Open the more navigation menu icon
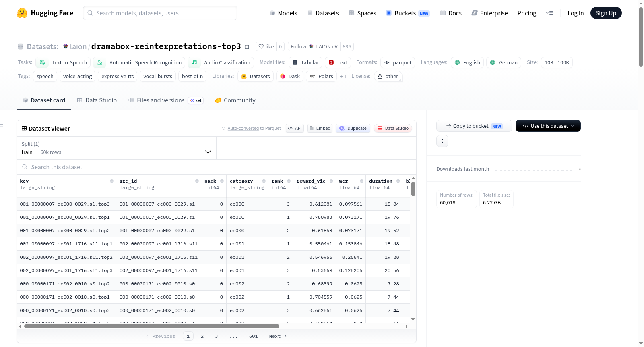644x347 pixels. click(549, 13)
